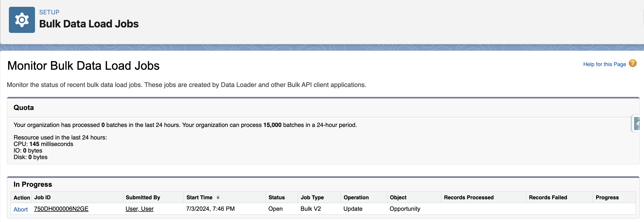Click the Bulk Data Load Jobs title
Image resolution: width=644 pixels, height=222 pixels.
pyautogui.click(x=89, y=24)
